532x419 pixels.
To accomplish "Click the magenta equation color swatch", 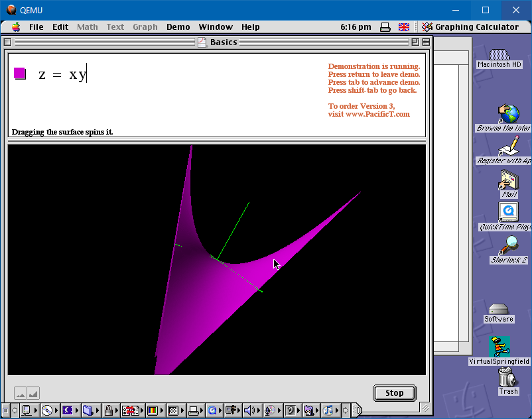I will pos(20,74).
